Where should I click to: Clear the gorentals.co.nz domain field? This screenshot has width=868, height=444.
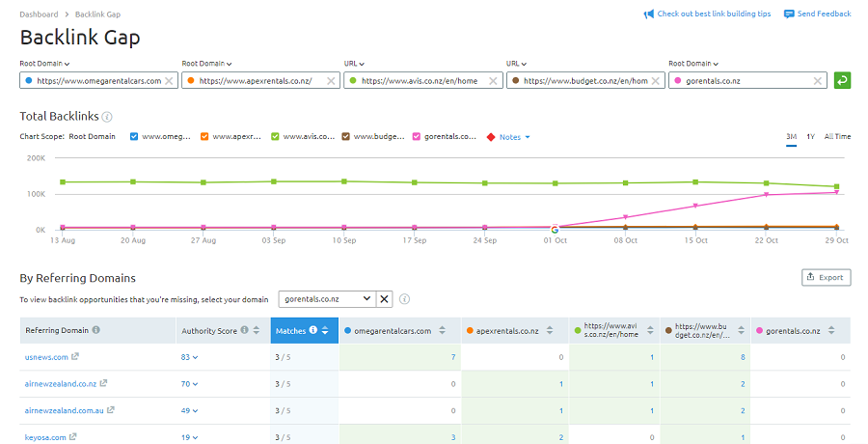pyautogui.click(x=817, y=81)
